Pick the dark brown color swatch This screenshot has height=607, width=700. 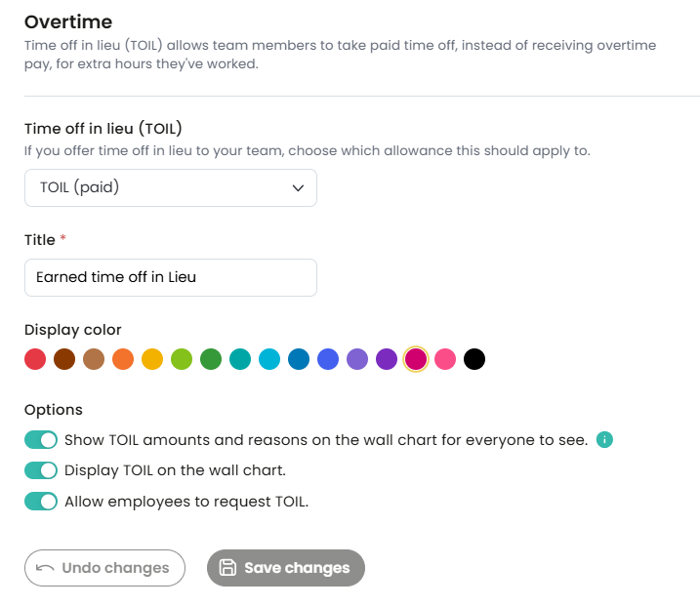coord(64,359)
